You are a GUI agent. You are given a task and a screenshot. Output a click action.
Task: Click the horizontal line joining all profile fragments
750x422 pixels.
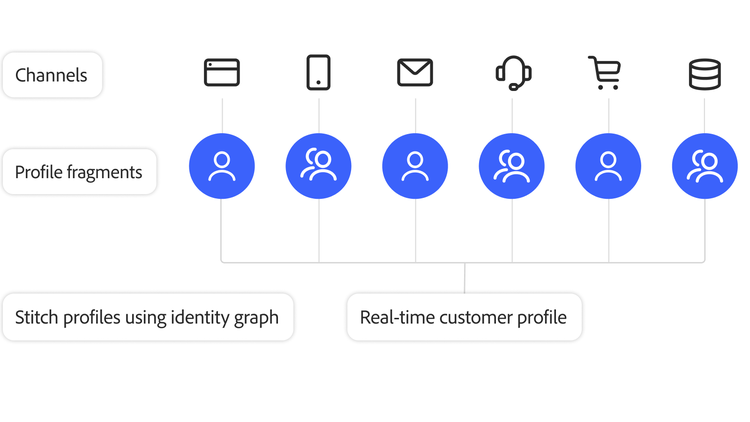pyautogui.click(x=370, y=263)
